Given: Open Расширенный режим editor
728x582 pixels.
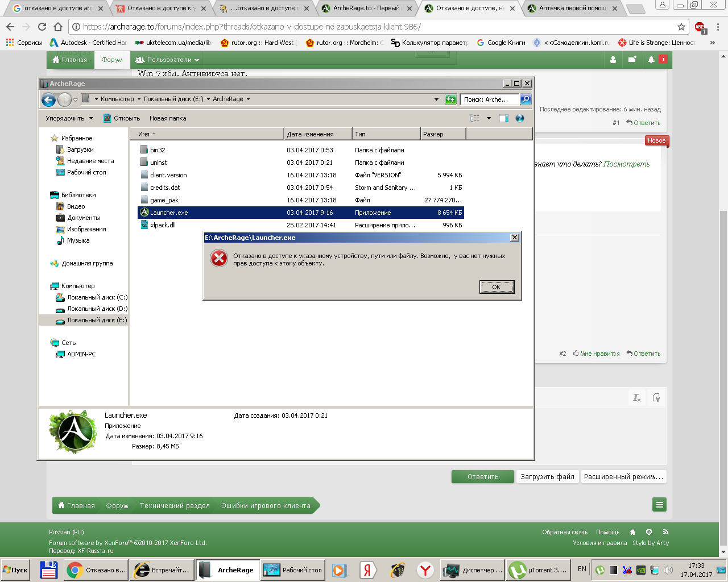Looking at the screenshot, I should (624, 477).
